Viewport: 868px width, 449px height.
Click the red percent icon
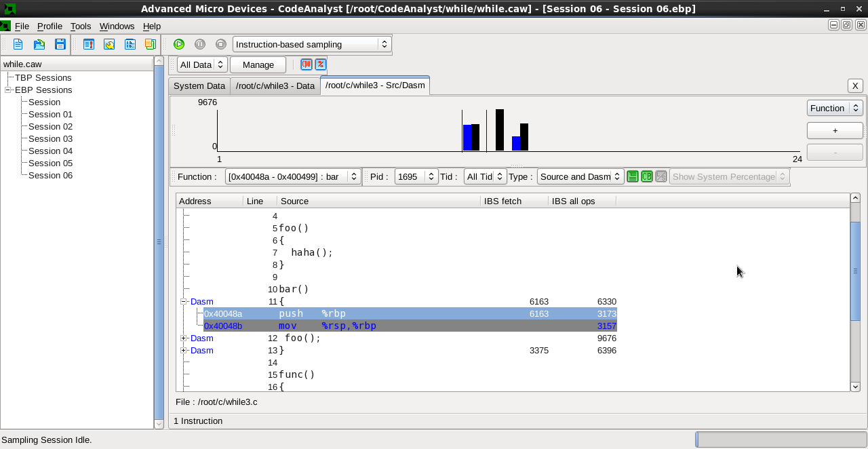321,64
